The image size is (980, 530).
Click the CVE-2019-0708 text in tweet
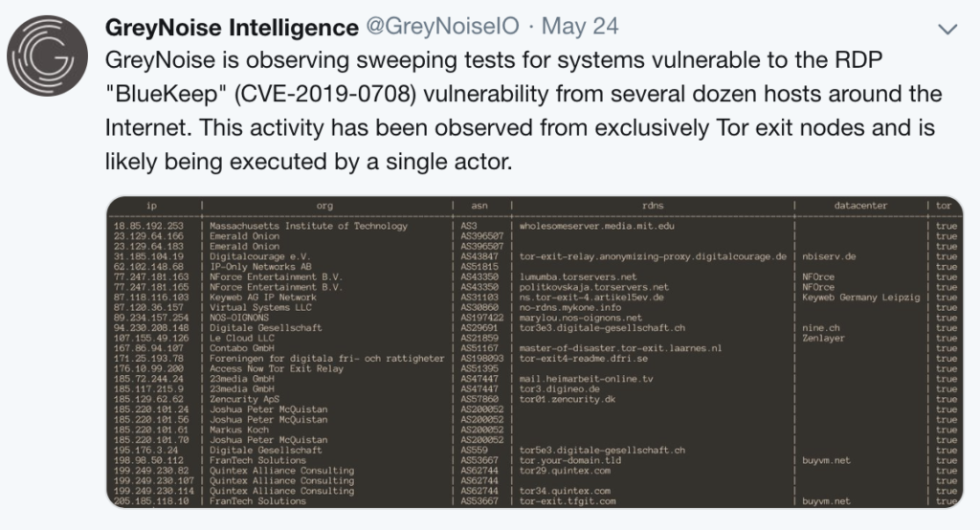click(325, 94)
